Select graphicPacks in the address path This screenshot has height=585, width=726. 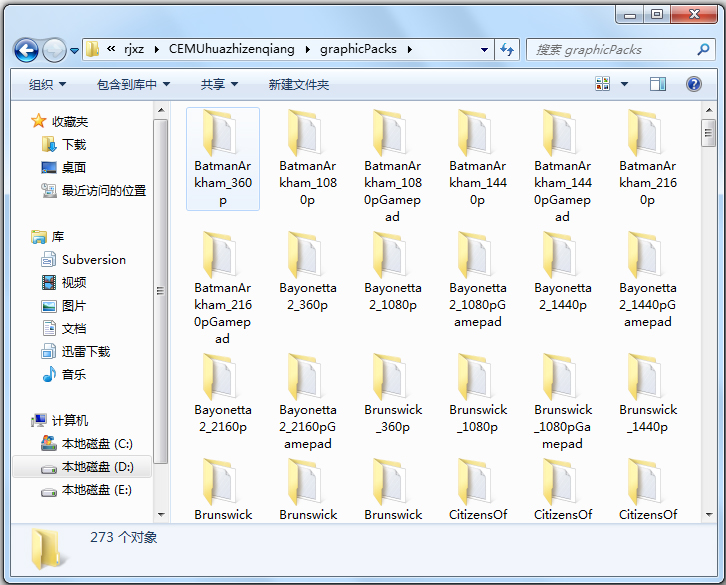click(358, 49)
